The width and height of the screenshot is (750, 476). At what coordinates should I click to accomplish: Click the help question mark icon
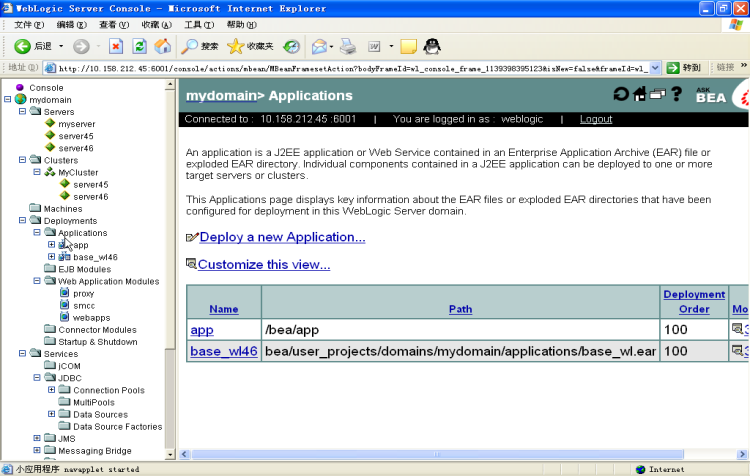[x=676, y=94]
